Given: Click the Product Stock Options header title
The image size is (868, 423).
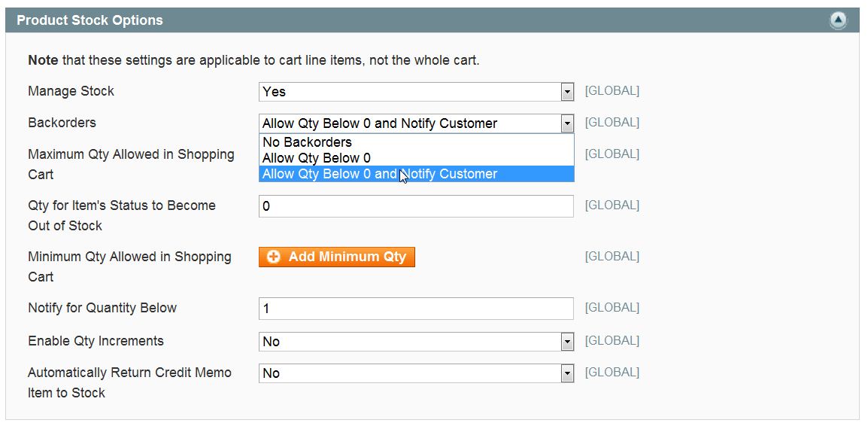Looking at the screenshot, I should click(90, 20).
